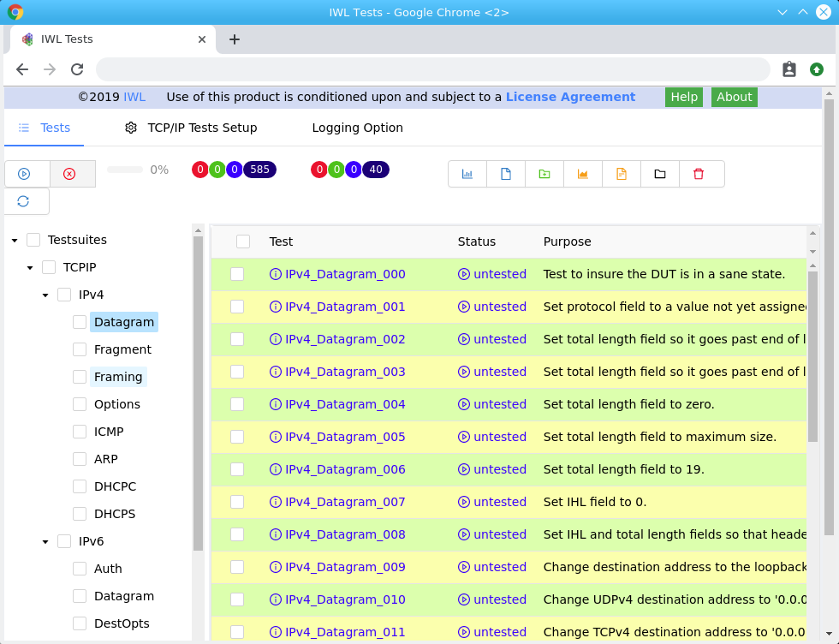Collapse the IPv4 tree node
Viewport: 839px width, 644px height.
pyautogui.click(x=45, y=294)
